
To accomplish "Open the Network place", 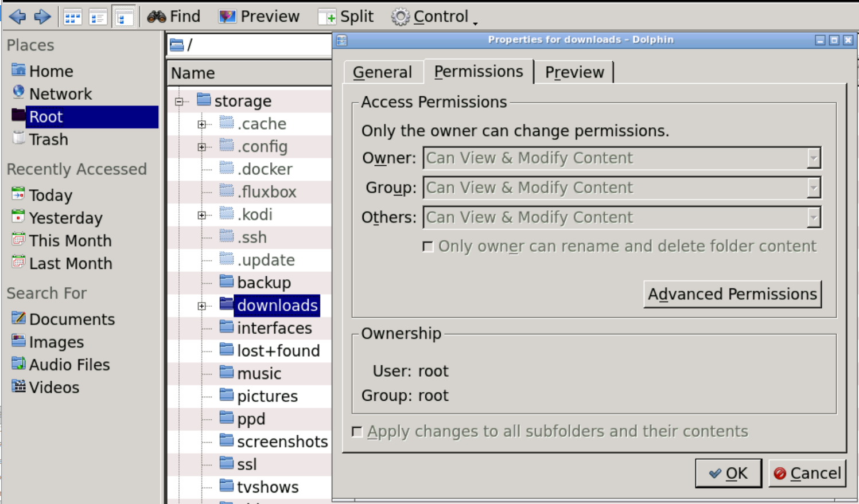I will [52, 93].
